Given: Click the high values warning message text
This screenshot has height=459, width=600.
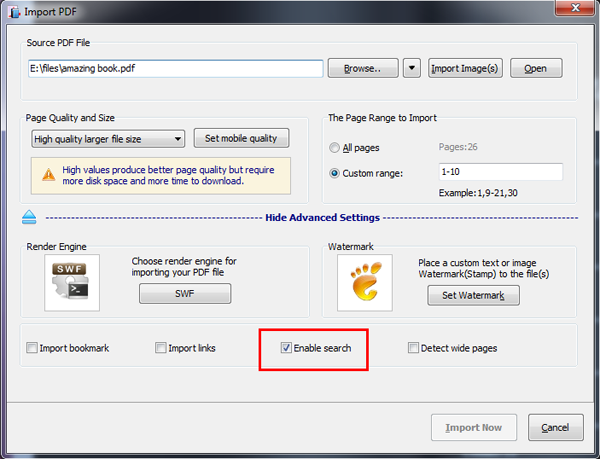Looking at the screenshot, I should pyautogui.click(x=168, y=175).
